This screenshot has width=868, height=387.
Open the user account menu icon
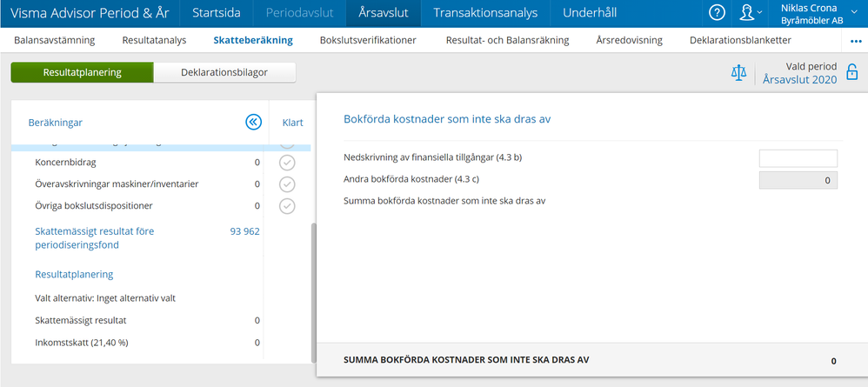pos(747,12)
